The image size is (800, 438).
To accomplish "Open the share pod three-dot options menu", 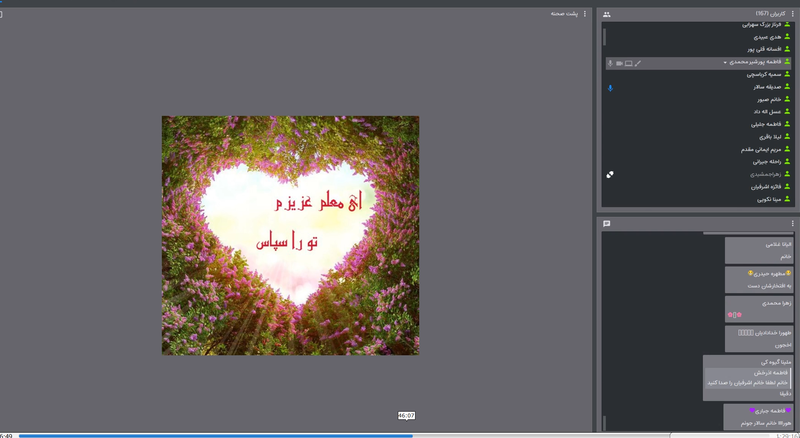I will pos(583,14).
